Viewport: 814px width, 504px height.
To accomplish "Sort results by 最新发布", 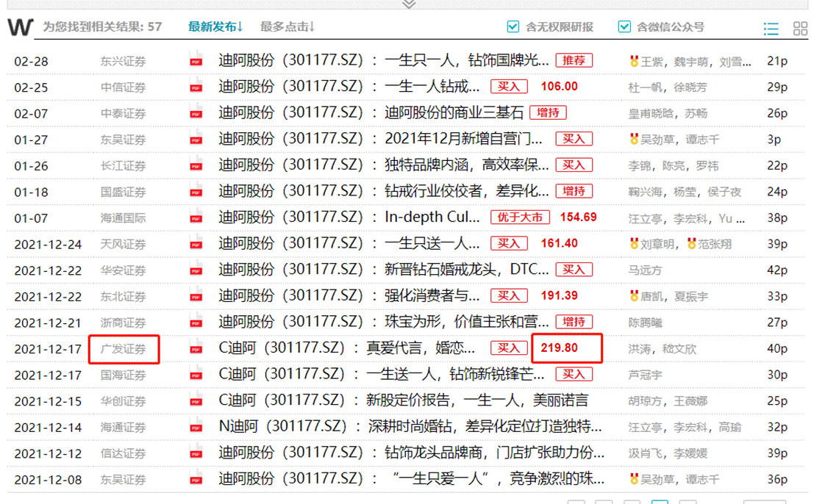I will tap(215, 27).
